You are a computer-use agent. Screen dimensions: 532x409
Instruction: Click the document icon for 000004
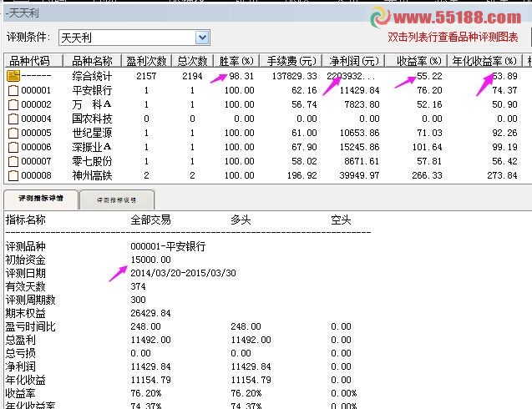(x=13, y=119)
